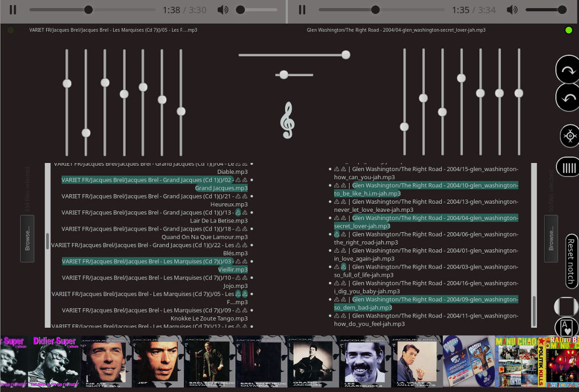This screenshot has height=392, width=579.
Task: Click the film strip icon button
Action: click(x=566, y=306)
